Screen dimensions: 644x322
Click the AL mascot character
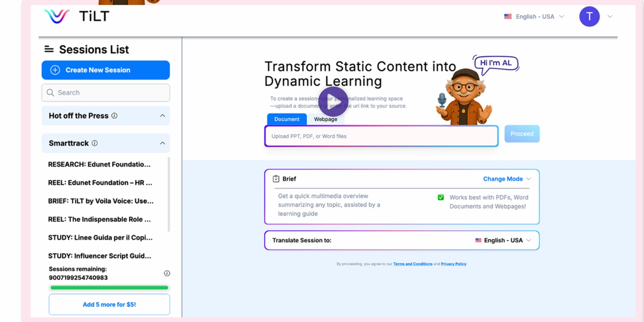[x=464, y=98]
